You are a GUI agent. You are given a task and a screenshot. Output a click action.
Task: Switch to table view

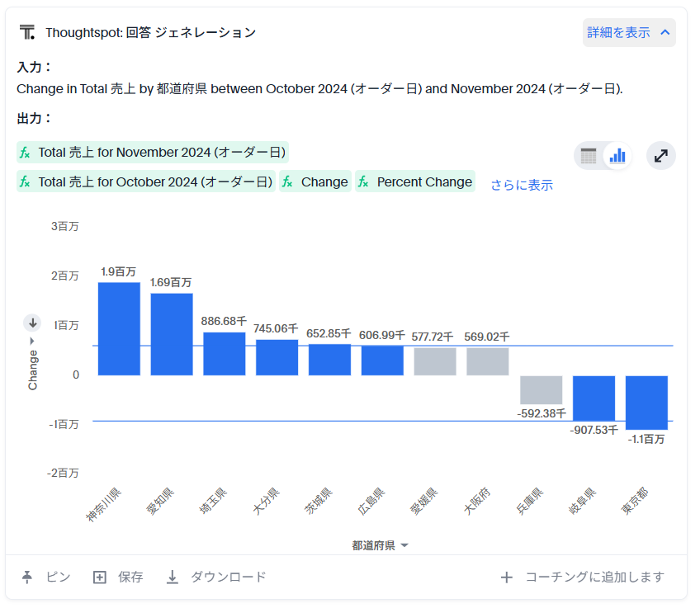589,155
